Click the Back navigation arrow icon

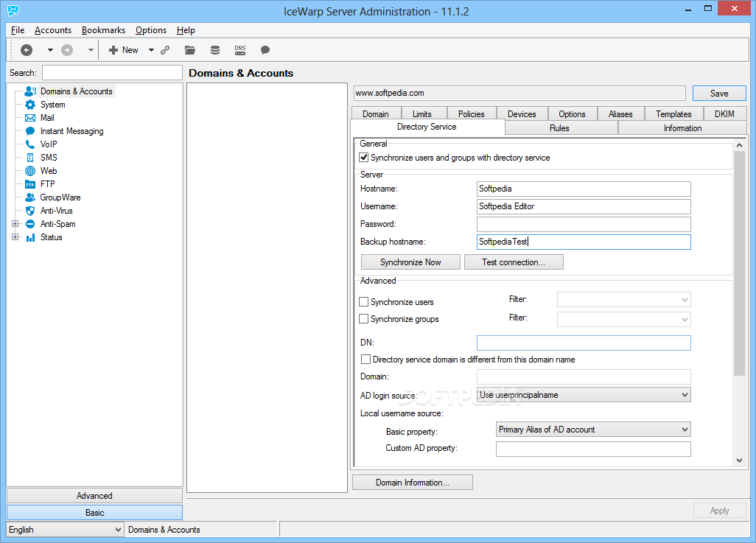pyautogui.click(x=27, y=49)
